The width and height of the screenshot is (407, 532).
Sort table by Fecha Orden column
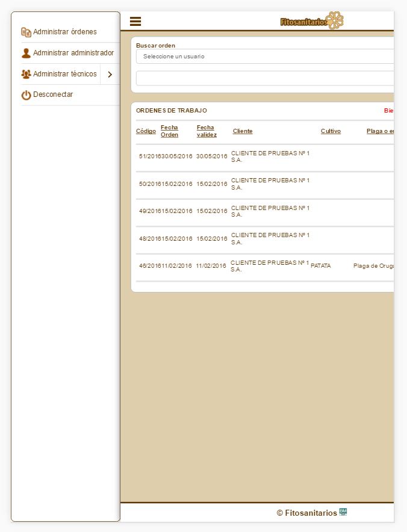pyautogui.click(x=169, y=131)
